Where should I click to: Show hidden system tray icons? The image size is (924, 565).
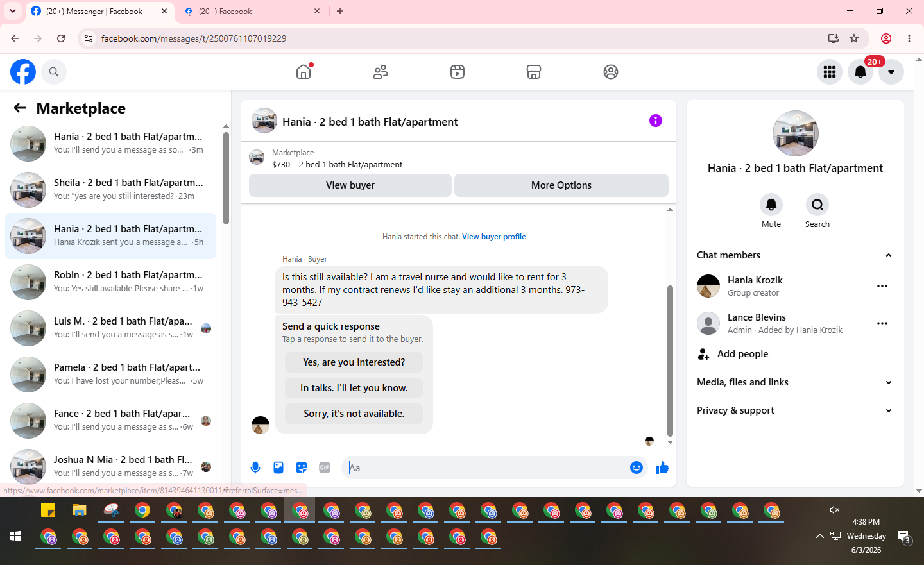tap(819, 536)
